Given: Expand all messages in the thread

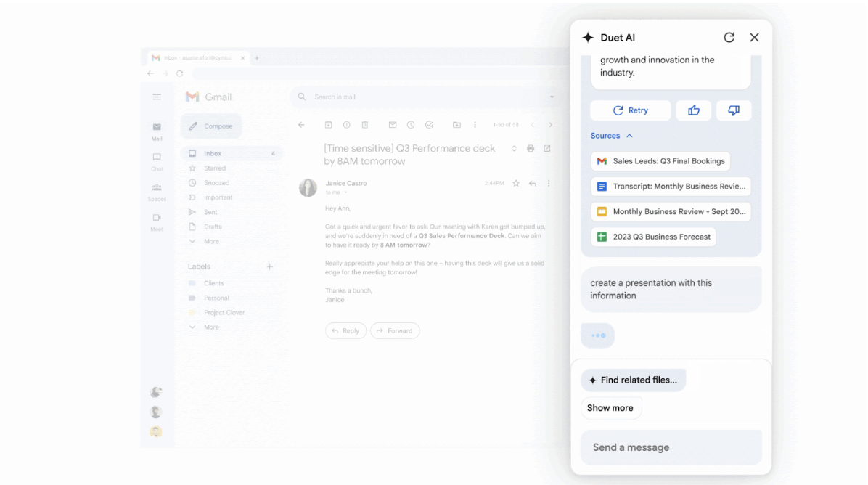Looking at the screenshot, I should point(514,148).
